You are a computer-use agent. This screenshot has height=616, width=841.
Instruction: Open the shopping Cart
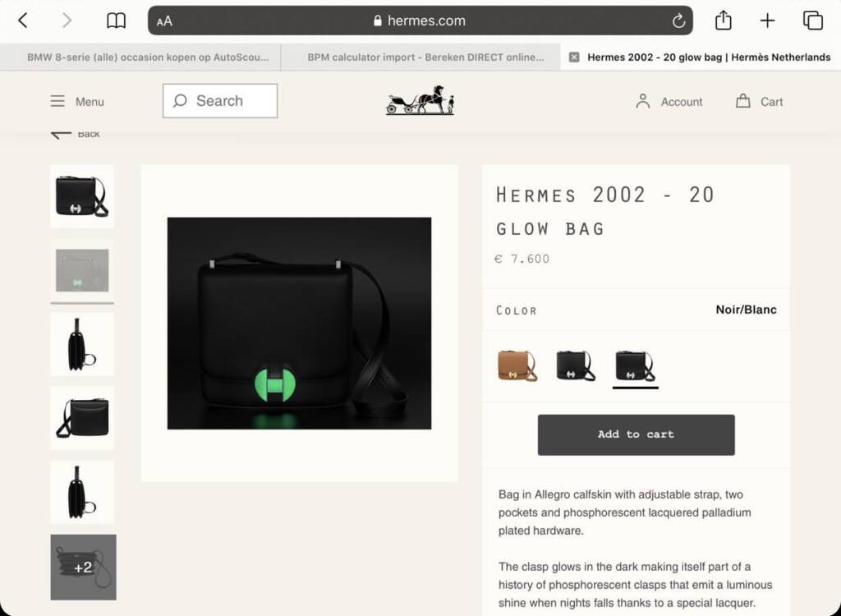coord(759,101)
